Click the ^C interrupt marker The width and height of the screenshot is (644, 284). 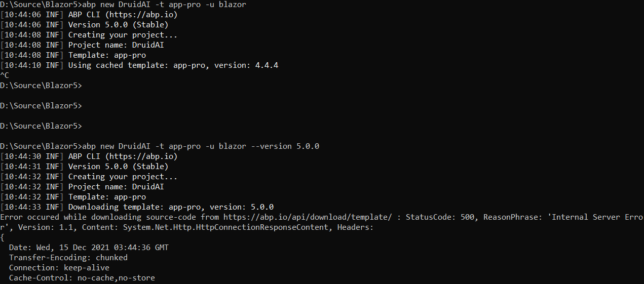(5, 75)
